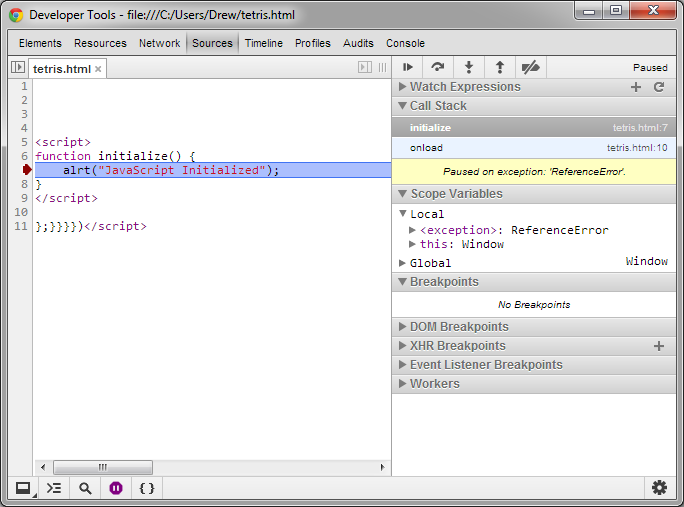Refresh watch expressions
This screenshot has height=507, width=684.
coord(659,87)
